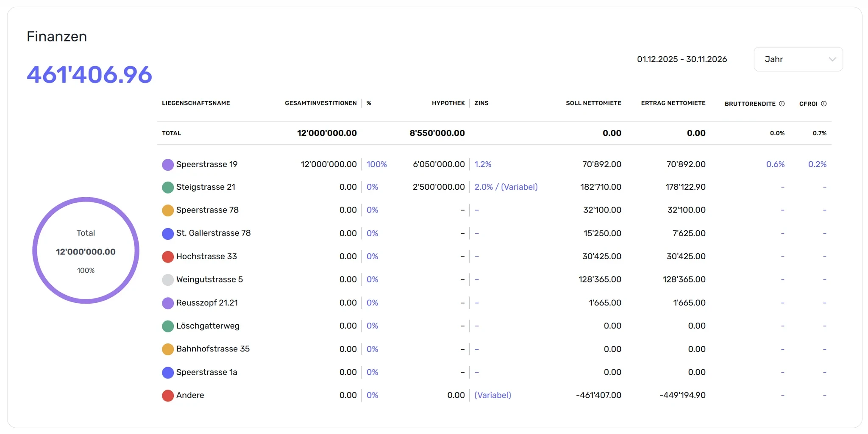Click the 1.2% interest rate for Speerstrasse 19
This screenshot has height=434, width=868.
483,164
